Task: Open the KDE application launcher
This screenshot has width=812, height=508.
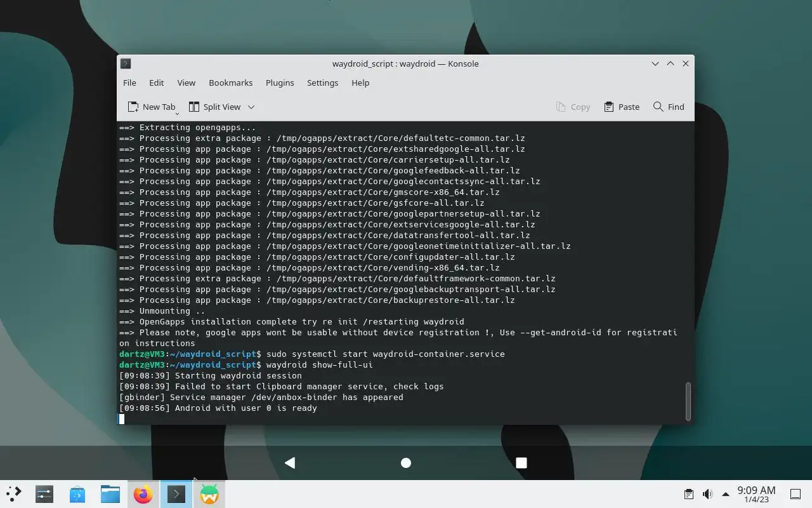Action: click(13, 493)
